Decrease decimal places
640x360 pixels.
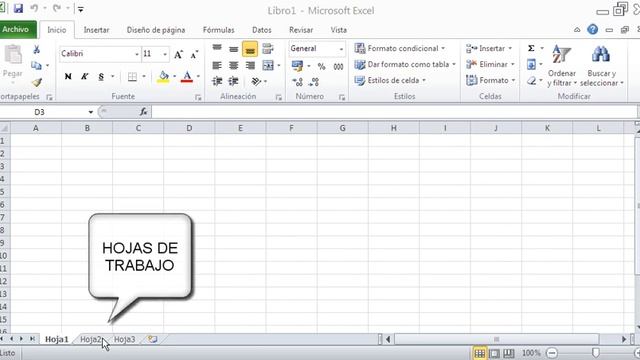point(314,82)
